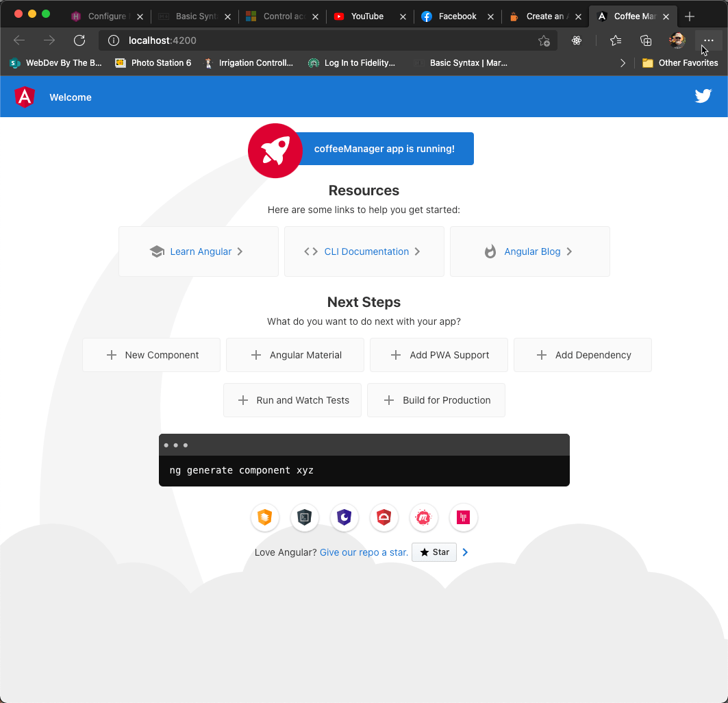The image size is (728, 703).
Task: Click the coffeeManager app is running banner
Action: coord(384,149)
